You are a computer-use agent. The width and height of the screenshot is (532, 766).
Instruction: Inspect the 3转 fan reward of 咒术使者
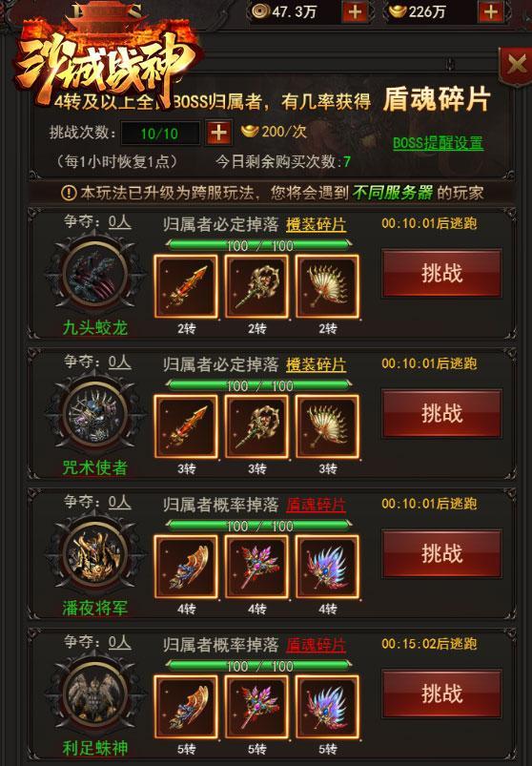(x=328, y=426)
